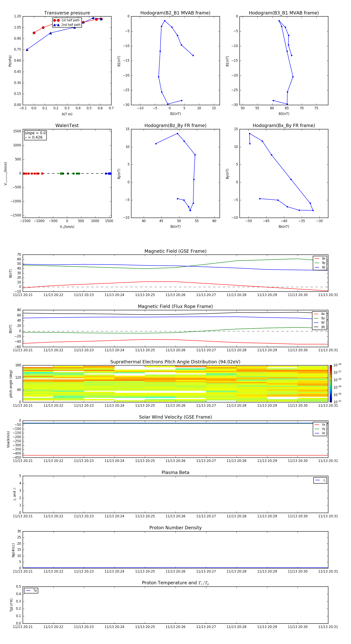Select the '2nd half path' legend entry
Image resolution: width=351 pixels, height=644 pixels.
(x=67, y=25)
